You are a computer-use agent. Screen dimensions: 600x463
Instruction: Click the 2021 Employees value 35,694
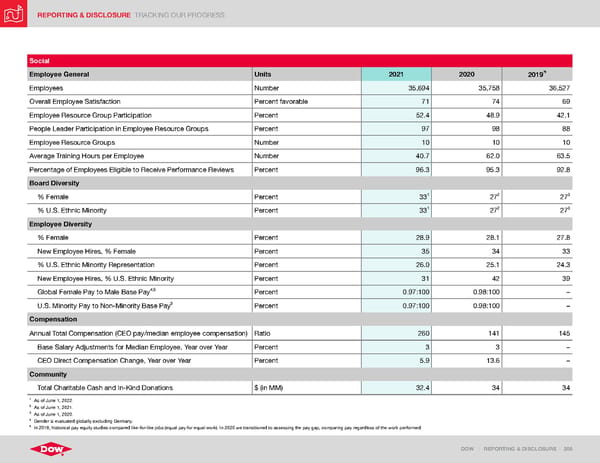(419, 88)
